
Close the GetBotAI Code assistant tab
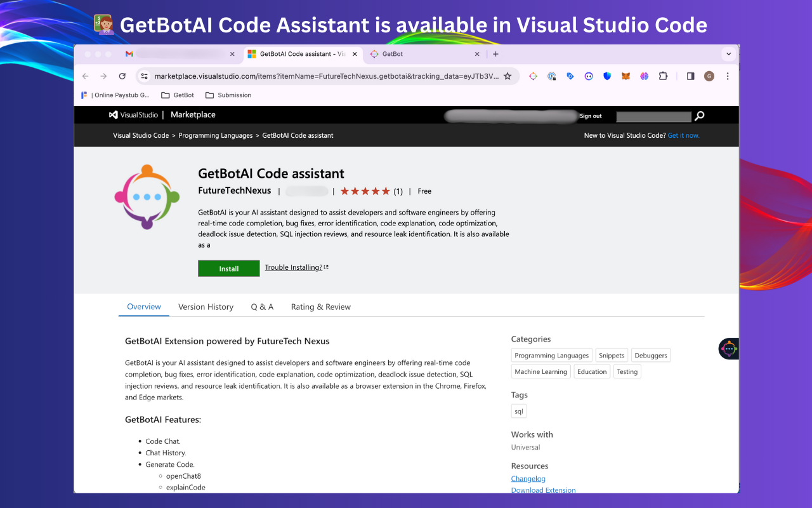point(354,54)
